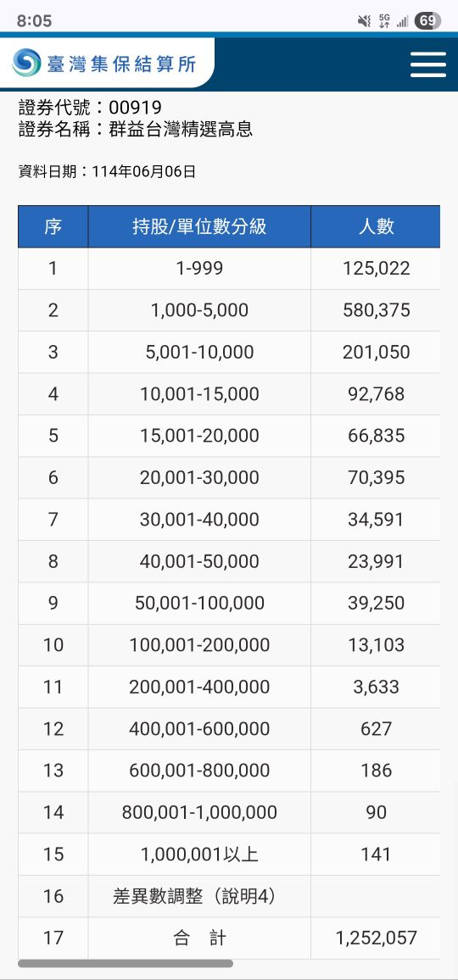458x980 pixels.
Task: Select the 1,000-5,000 range cell
Action: pos(199,310)
